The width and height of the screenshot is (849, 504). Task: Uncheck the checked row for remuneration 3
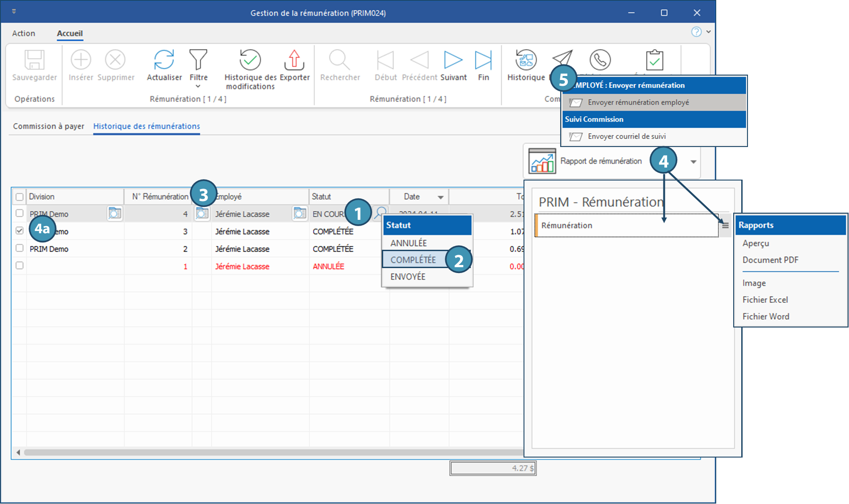[20, 231]
